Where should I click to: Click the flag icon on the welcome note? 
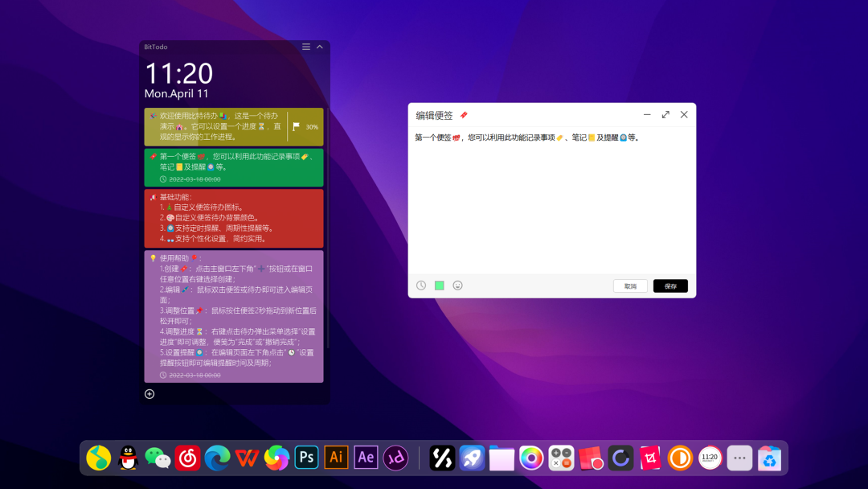point(294,126)
